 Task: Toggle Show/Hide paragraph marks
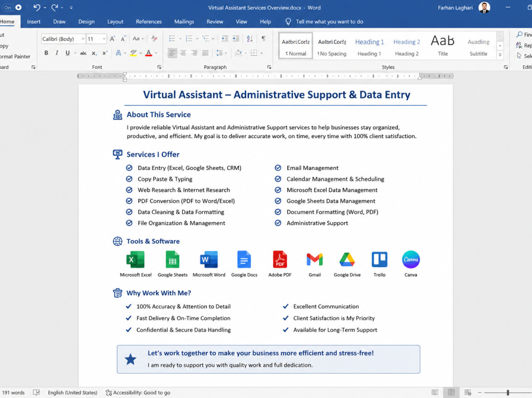click(264, 38)
